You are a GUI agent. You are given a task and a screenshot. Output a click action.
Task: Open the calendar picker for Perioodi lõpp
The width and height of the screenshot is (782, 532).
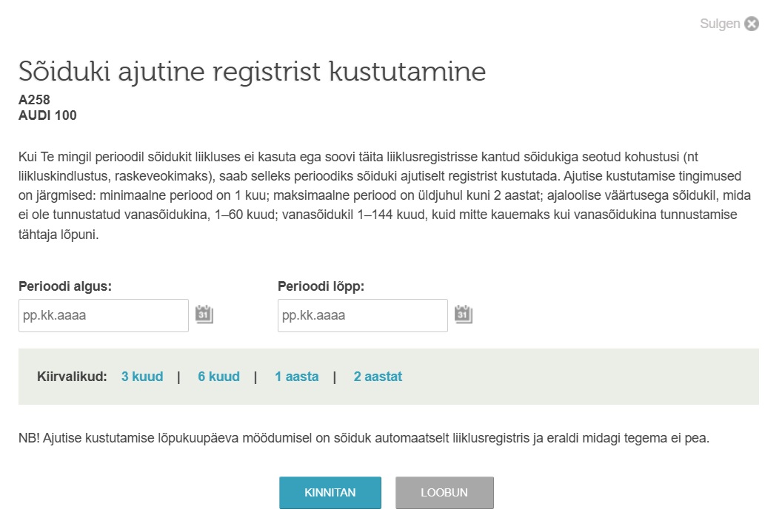point(464,314)
